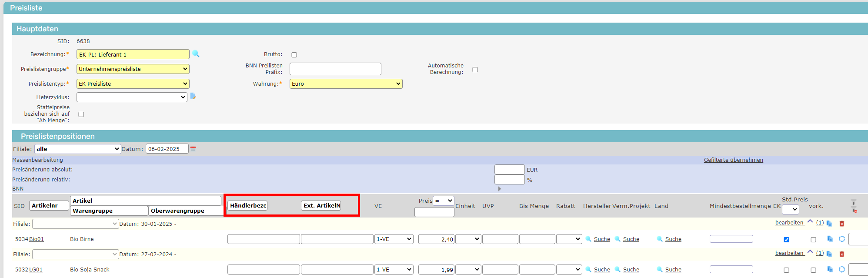Open the Preislistengruppe dropdown

133,69
